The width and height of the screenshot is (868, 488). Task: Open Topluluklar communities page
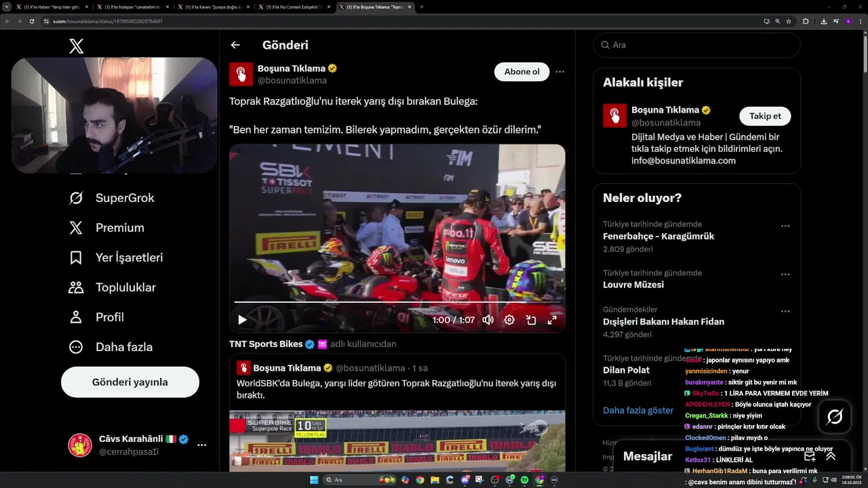(x=113, y=287)
